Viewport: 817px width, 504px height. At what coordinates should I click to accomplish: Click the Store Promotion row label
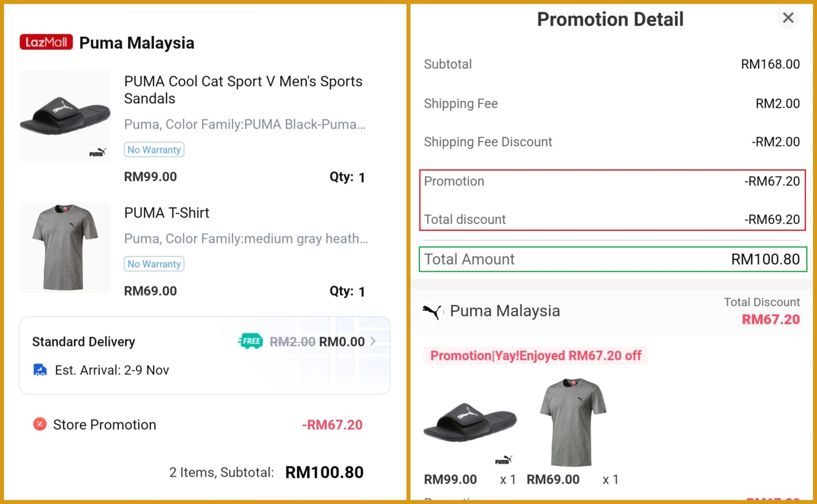tap(104, 425)
